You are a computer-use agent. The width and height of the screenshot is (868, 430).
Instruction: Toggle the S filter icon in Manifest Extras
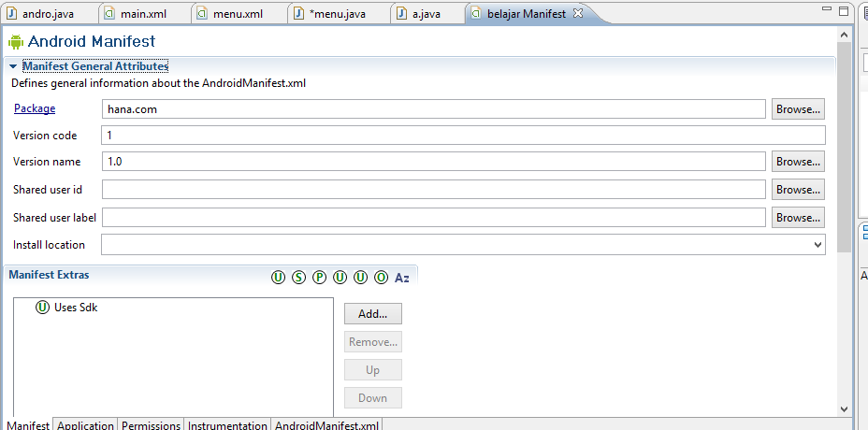298,278
